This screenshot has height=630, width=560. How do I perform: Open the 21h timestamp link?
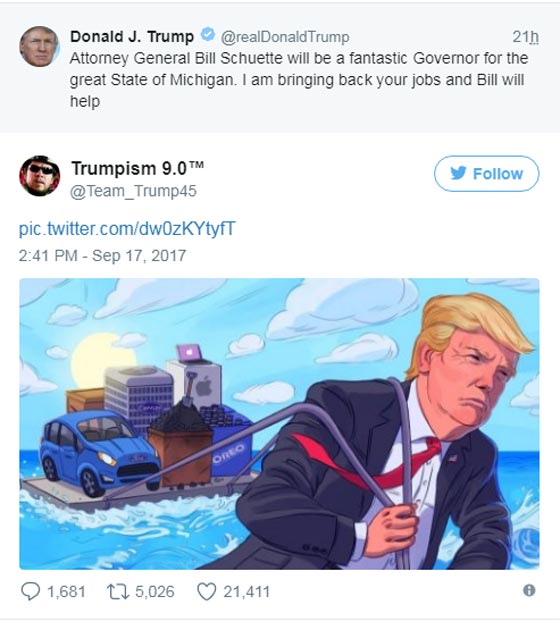[525, 37]
